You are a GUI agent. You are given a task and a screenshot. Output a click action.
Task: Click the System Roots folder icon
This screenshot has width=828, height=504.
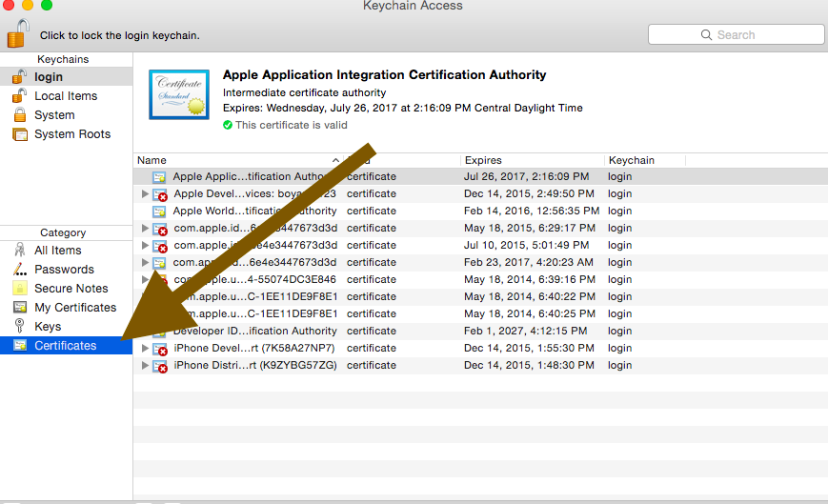20,134
